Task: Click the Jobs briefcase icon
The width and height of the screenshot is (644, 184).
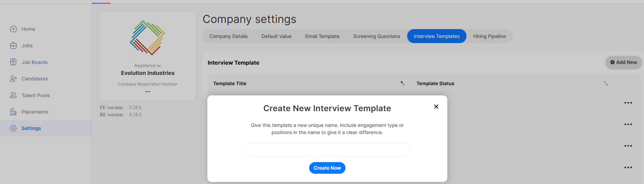Action: coord(13,45)
